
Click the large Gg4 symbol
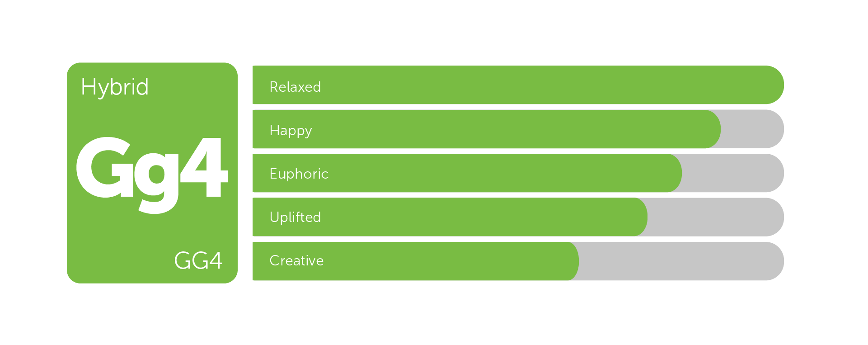pyautogui.click(x=152, y=172)
